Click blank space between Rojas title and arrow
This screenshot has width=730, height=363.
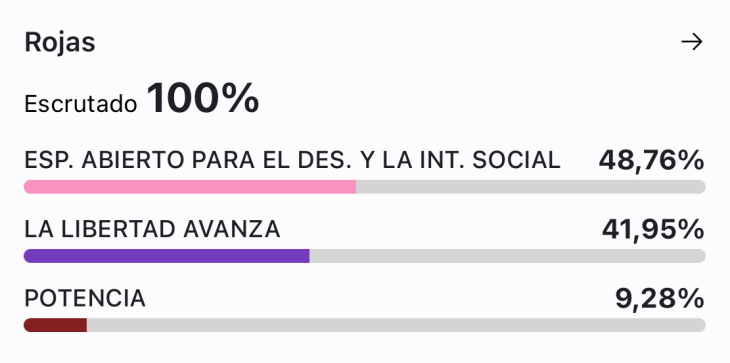(388, 42)
